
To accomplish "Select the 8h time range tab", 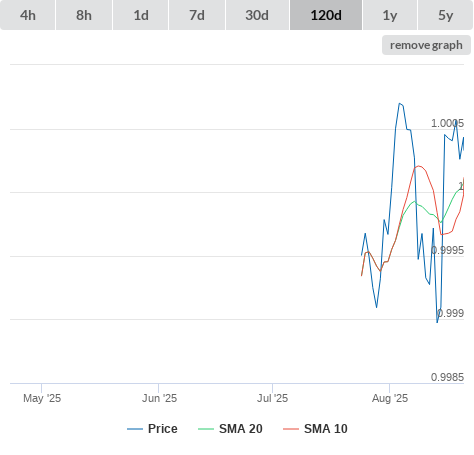I will pyautogui.click(x=84, y=15).
